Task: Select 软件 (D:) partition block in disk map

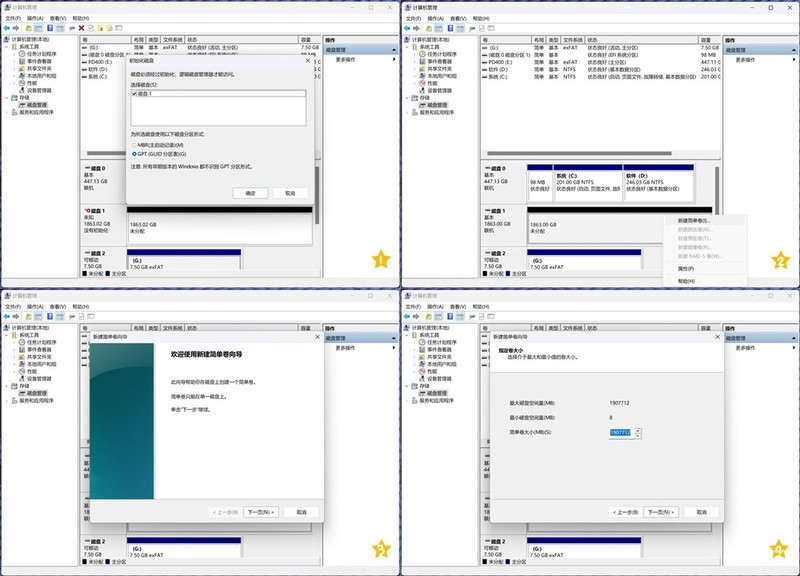Action: click(x=658, y=185)
